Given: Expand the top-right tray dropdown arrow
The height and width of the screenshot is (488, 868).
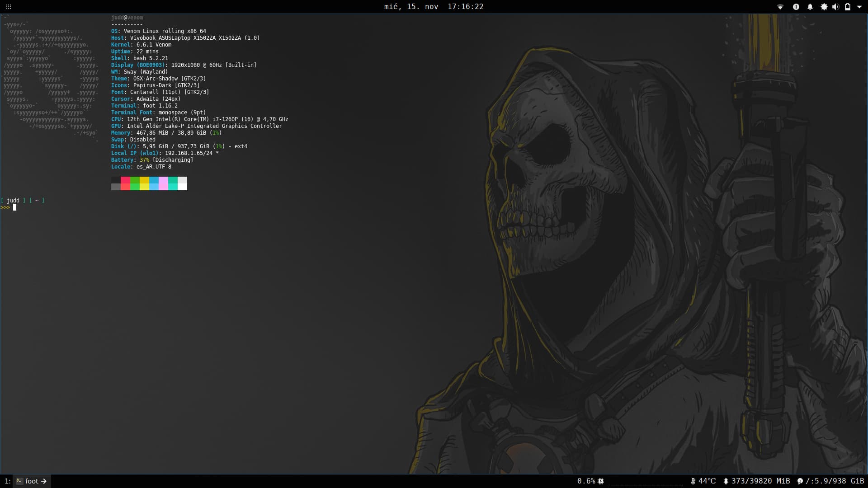Looking at the screenshot, I should click(859, 7).
